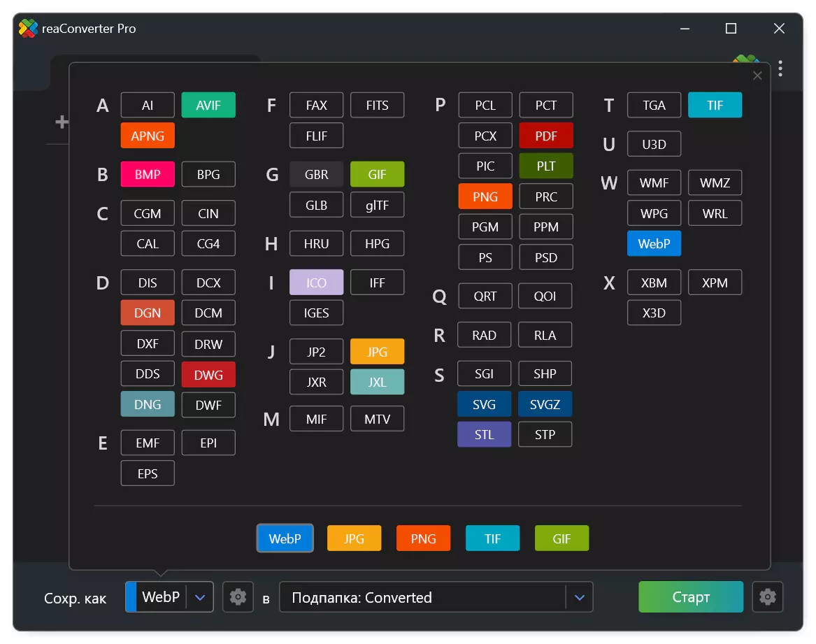The width and height of the screenshot is (816, 644).
Task: Choose the X3D format tile
Action: 654,313
